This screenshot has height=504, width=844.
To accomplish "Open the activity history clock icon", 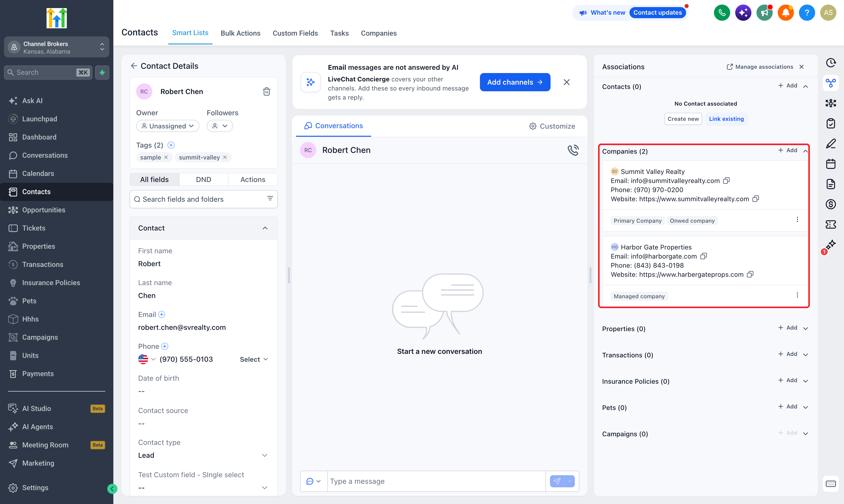I will pyautogui.click(x=831, y=62).
